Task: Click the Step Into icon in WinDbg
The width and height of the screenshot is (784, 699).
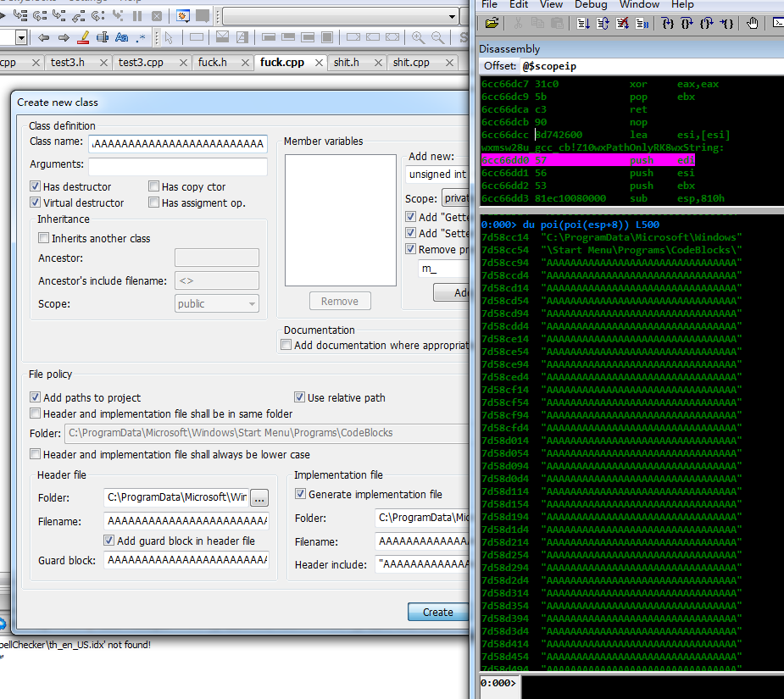Action: (668, 23)
